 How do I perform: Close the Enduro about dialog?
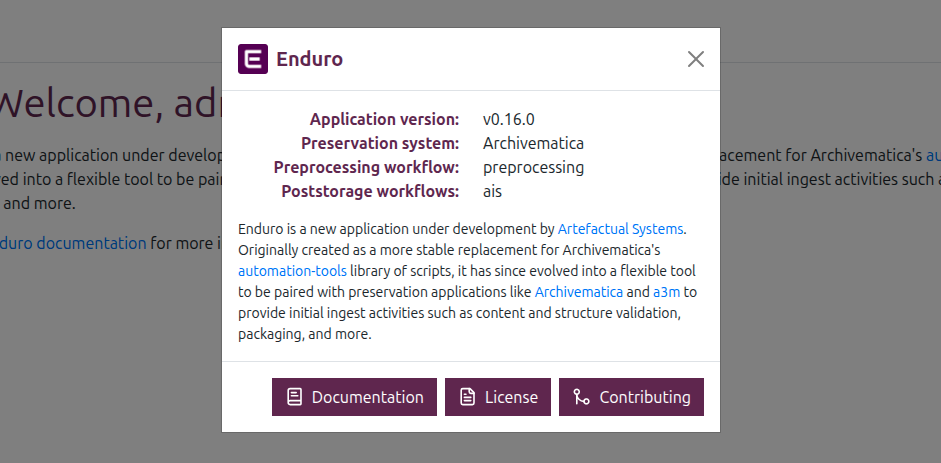pos(696,59)
